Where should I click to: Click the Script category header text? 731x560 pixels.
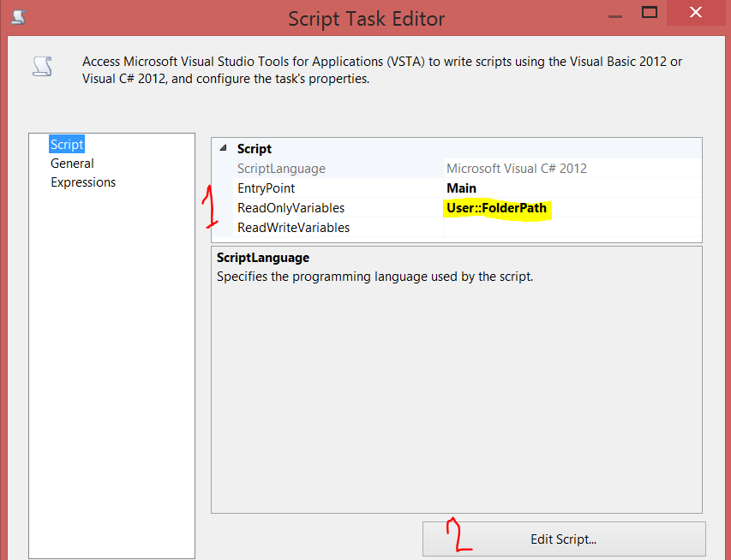[x=254, y=149]
